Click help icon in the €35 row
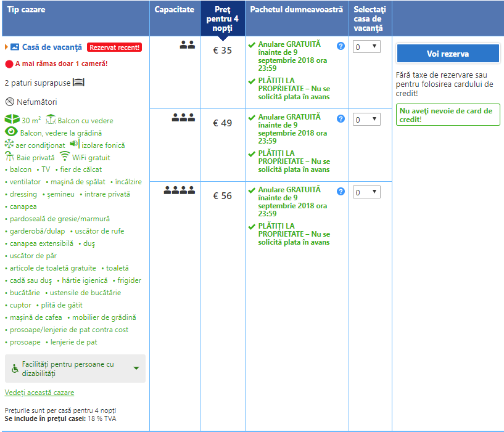The width and height of the screenshot is (504, 432). [341, 46]
